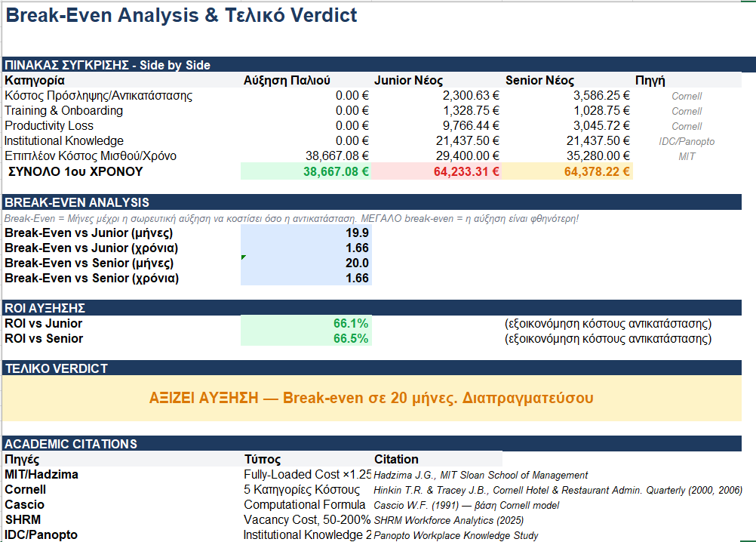Viewport: 756px width, 542px height.
Task: Select the Break-Even vs Senior months value 20.0
Action: [306, 263]
